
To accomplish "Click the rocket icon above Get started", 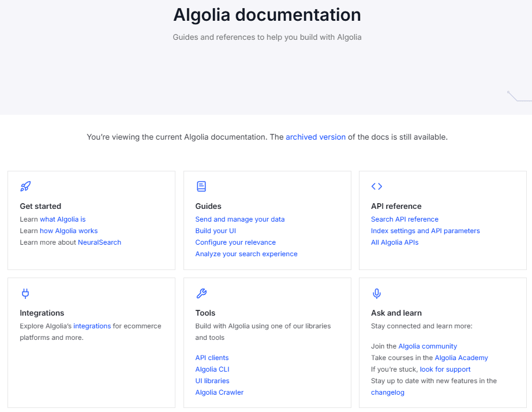I will click(x=25, y=186).
